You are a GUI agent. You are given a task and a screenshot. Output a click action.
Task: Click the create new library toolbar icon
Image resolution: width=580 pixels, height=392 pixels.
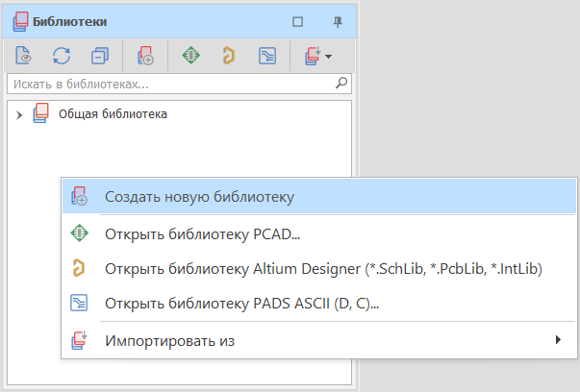tap(145, 56)
